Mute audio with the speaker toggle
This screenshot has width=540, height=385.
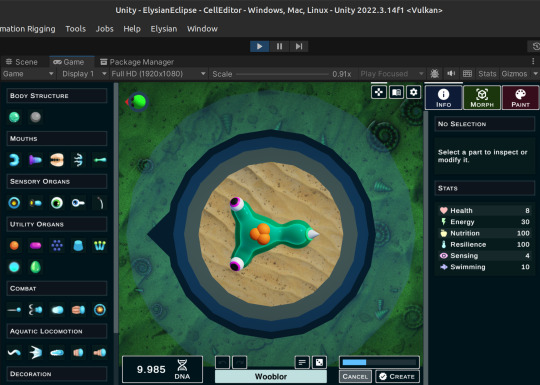(451, 73)
